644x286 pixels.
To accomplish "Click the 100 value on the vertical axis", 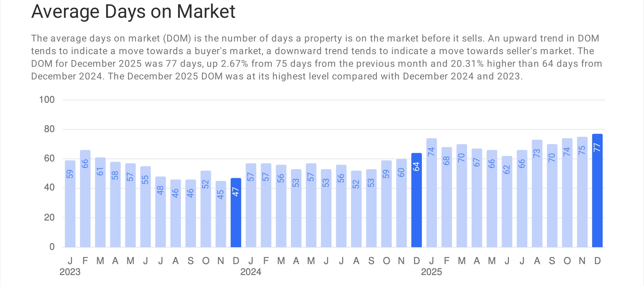I will tap(47, 99).
